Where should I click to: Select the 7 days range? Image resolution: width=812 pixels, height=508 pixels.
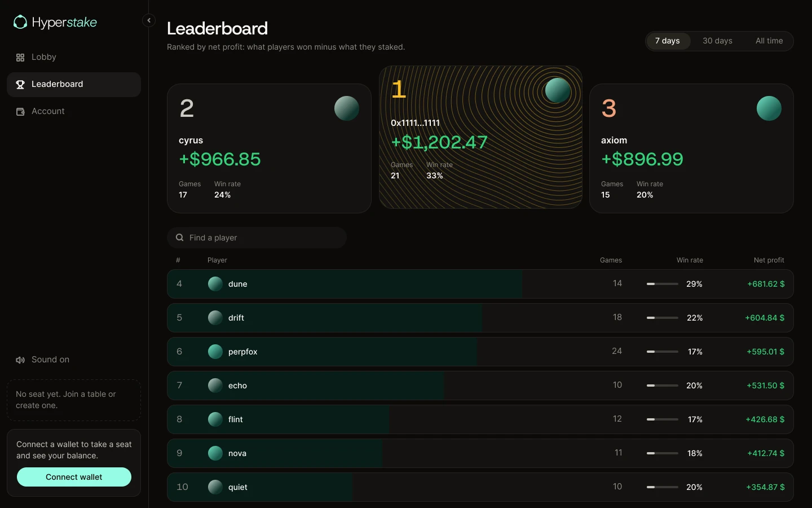pos(668,41)
